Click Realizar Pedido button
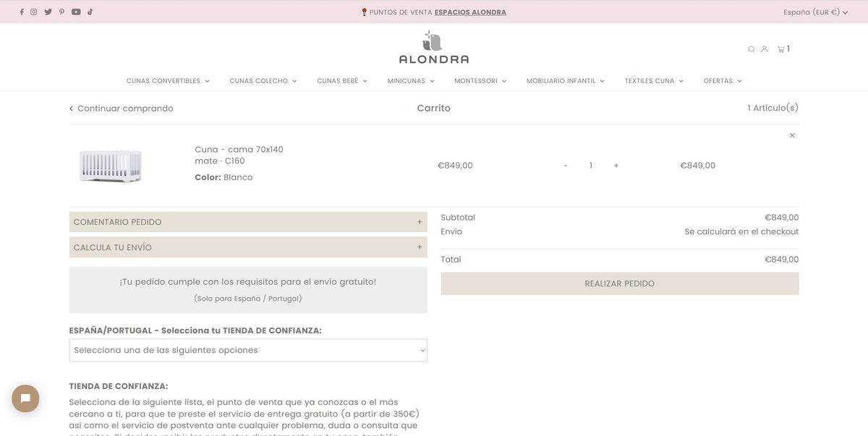Image resolution: width=868 pixels, height=436 pixels. pyautogui.click(x=620, y=283)
